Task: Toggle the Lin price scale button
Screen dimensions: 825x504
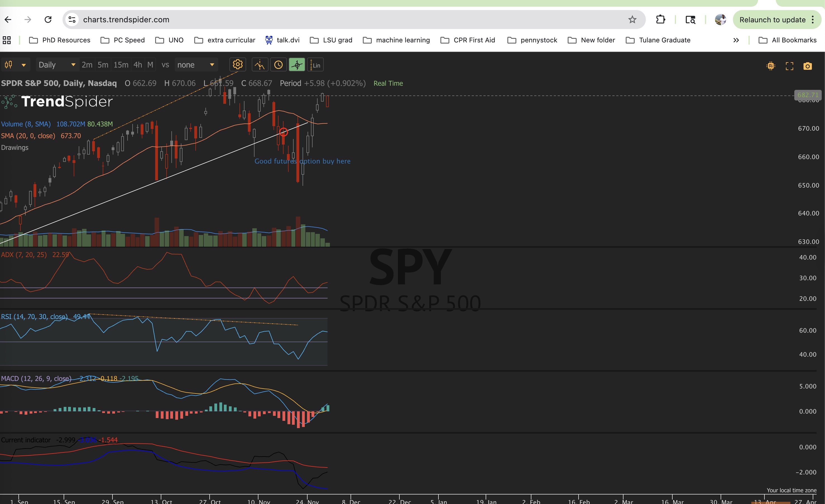Action: pyautogui.click(x=315, y=65)
